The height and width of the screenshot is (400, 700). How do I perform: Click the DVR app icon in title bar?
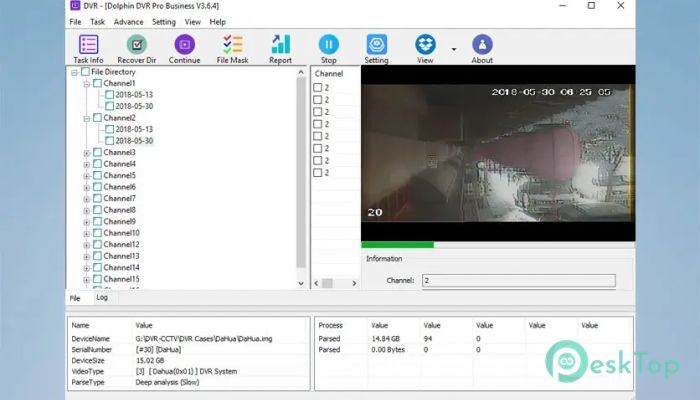[75, 6]
